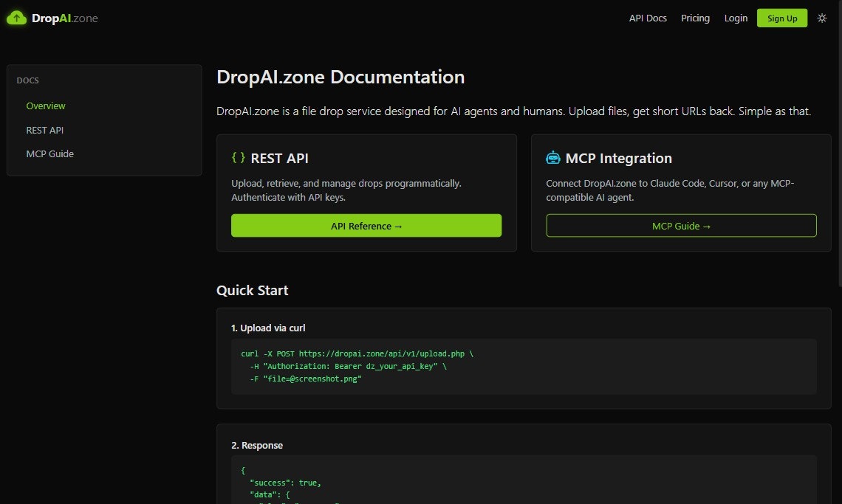Click the MCP Guide button
The image size is (842, 504).
681,225
